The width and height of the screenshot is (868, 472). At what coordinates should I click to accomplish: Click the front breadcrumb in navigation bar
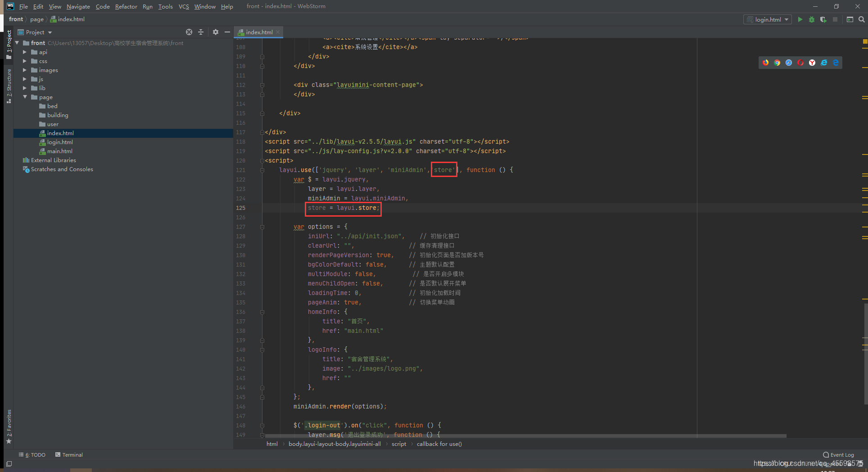click(16, 19)
